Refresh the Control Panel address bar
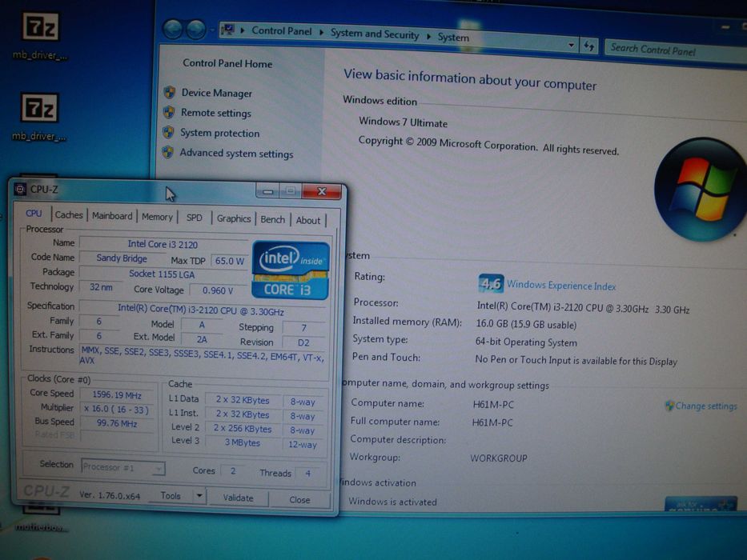The width and height of the screenshot is (747, 560). point(589,46)
